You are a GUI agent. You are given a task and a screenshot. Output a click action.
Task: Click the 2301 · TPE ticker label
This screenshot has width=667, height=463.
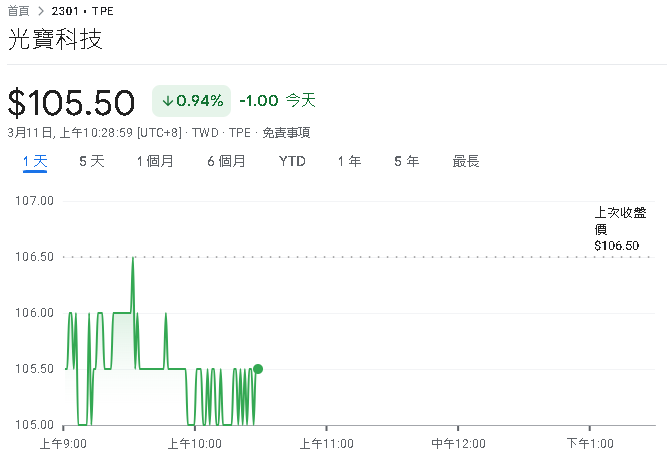click(x=83, y=11)
